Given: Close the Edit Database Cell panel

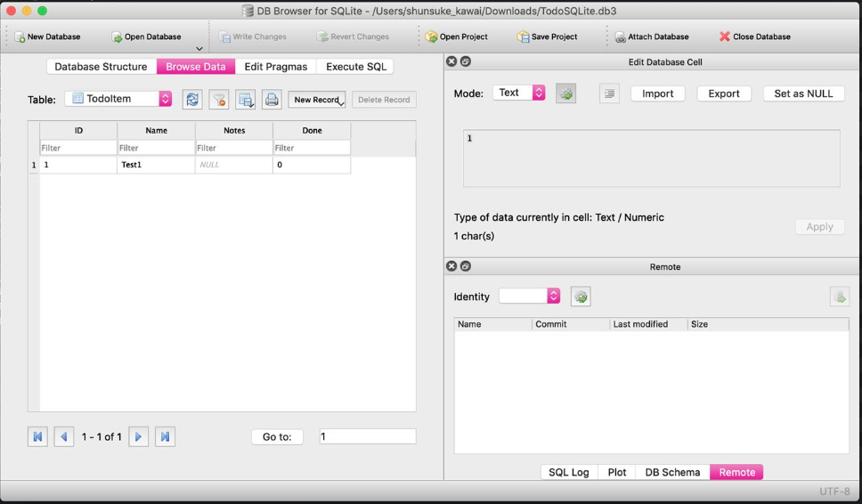Looking at the screenshot, I should (451, 61).
